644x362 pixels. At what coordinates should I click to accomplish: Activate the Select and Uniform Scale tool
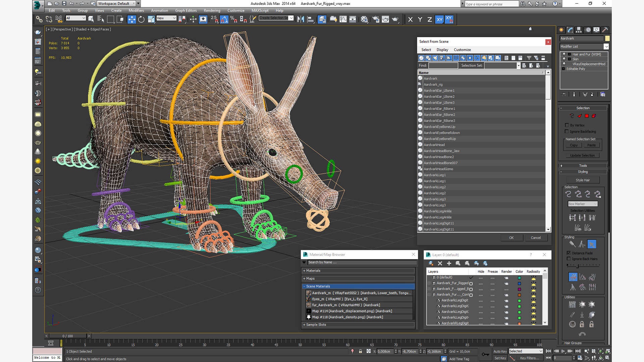click(x=151, y=19)
